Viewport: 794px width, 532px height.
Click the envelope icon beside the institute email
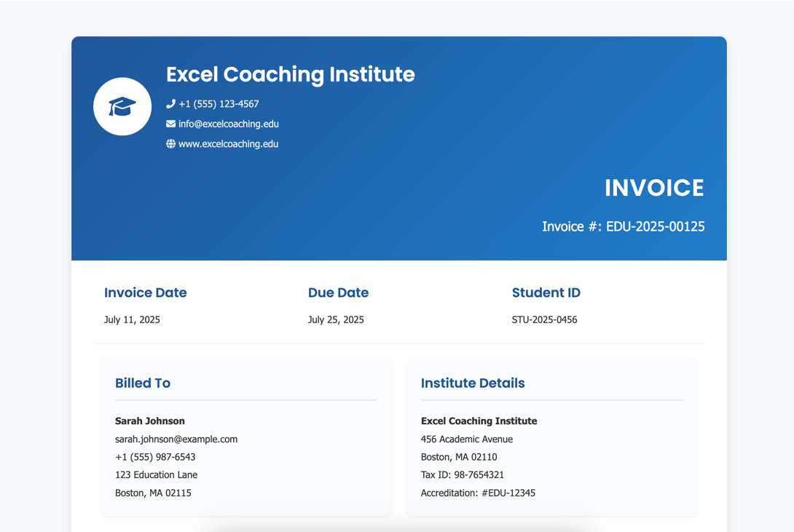click(x=170, y=124)
